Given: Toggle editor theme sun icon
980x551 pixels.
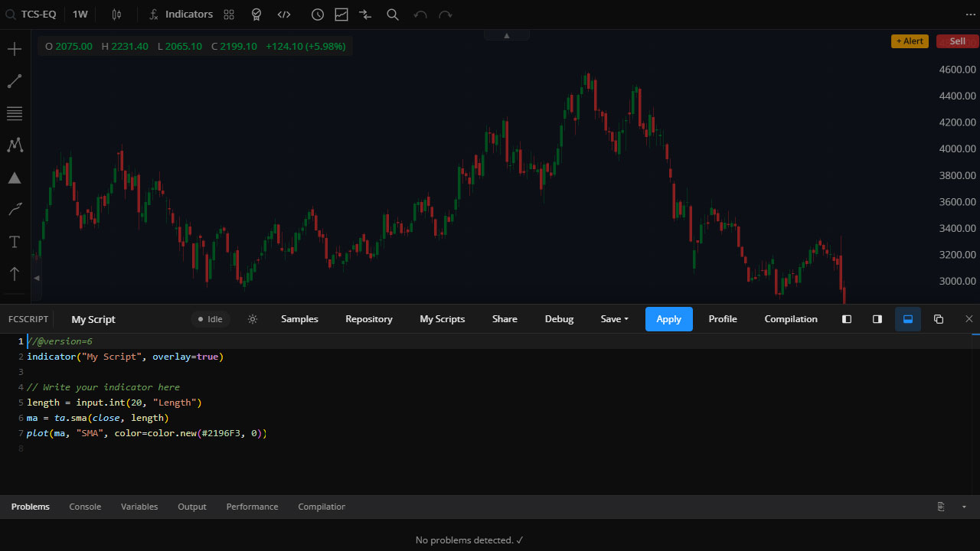Looking at the screenshot, I should click(x=253, y=319).
